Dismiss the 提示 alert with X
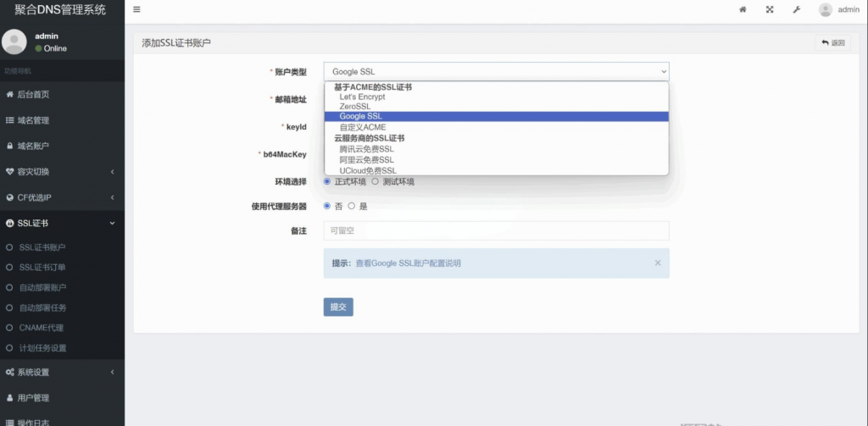The image size is (868, 426). 658,263
